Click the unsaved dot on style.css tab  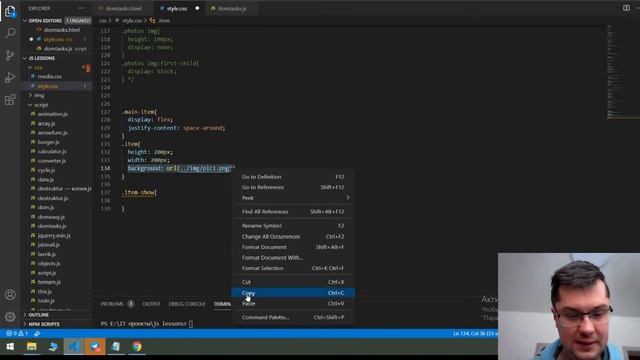point(197,8)
